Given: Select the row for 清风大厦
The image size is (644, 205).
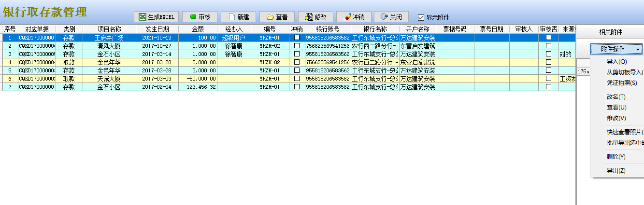Looking at the screenshot, I should tap(109, 46).
